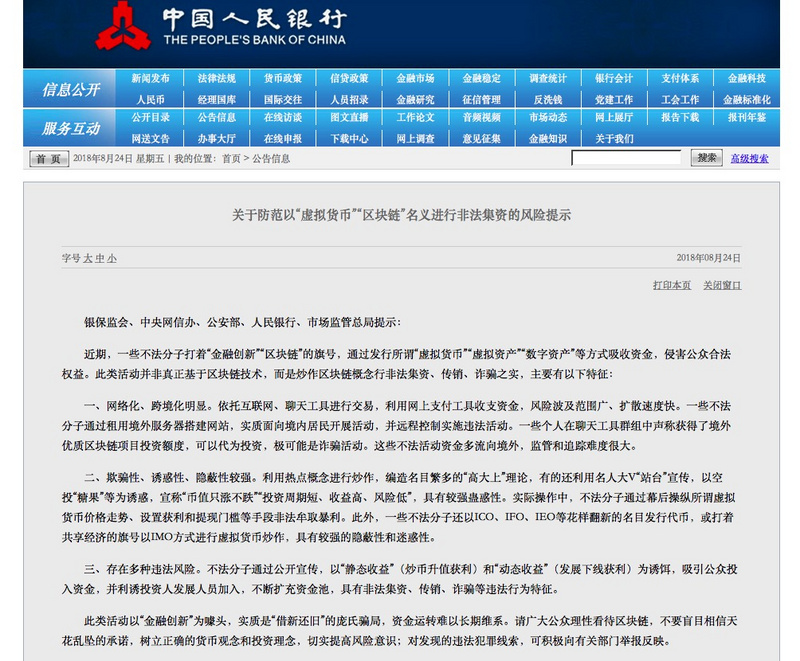Go to 支付体系 section
The image size is (800, 661).
click(x=681, y=79)
